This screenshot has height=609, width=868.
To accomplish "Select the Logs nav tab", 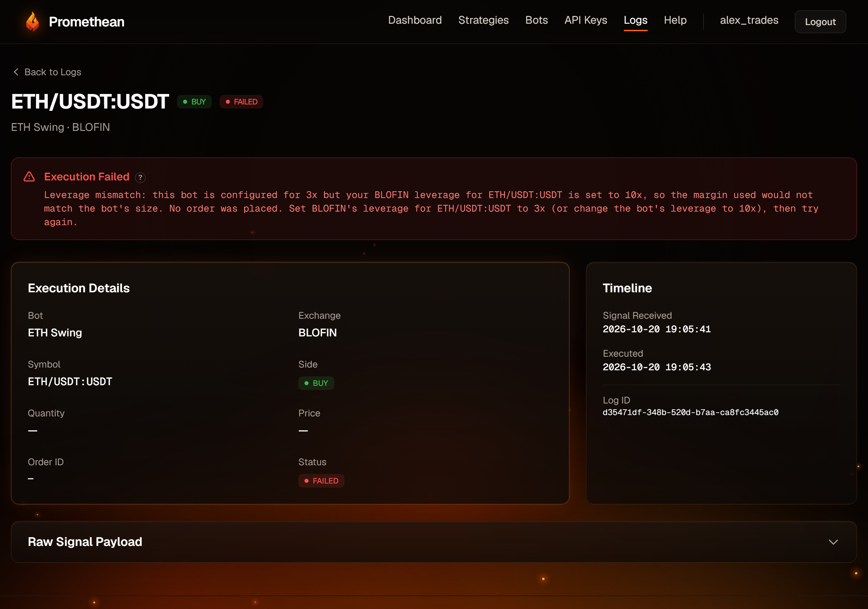I will click(635, 20).
